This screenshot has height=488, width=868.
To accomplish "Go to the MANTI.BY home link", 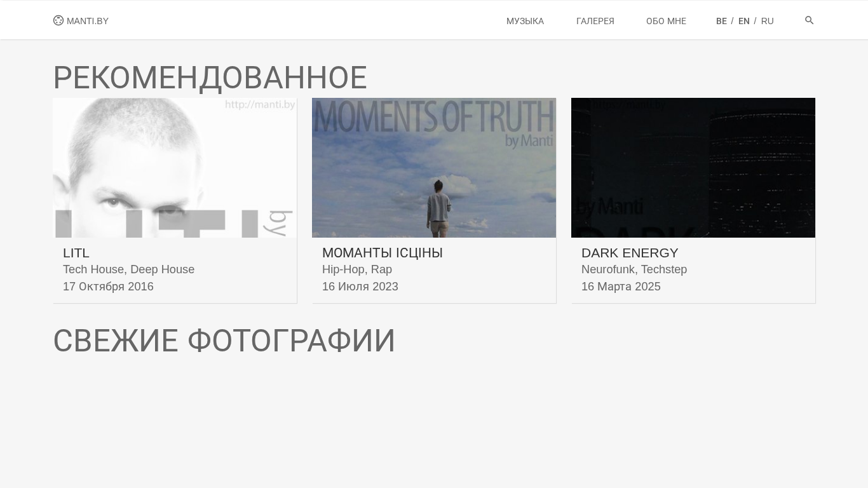I will (x=81, y=20).
